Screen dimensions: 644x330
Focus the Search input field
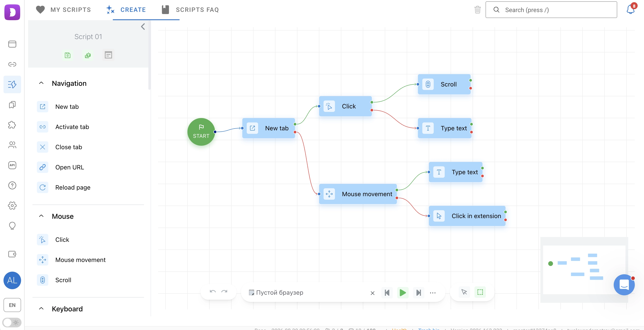(x=551, y=10)
